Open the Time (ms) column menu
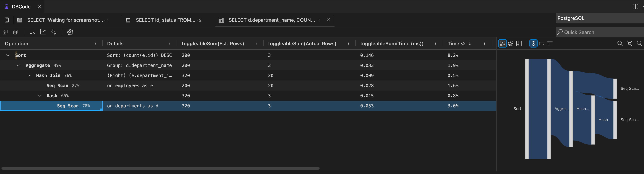 coord(435,43)
